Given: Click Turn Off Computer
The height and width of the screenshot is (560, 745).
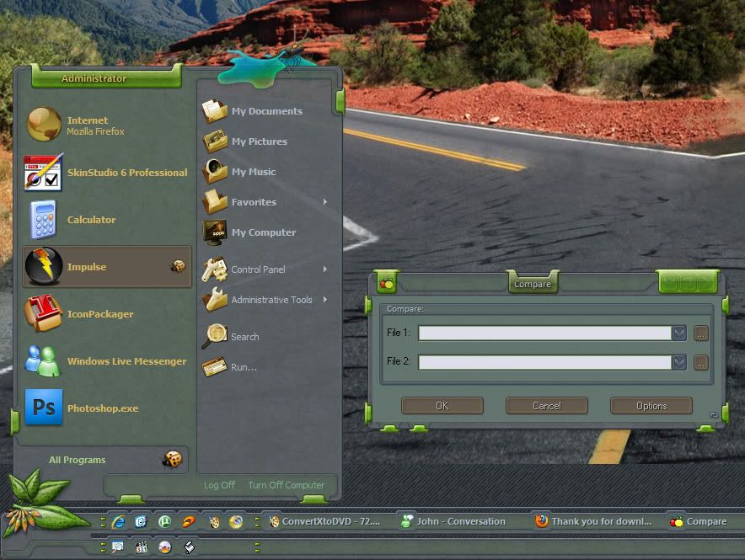Looking at the screenshot, I should pos(286,485).
